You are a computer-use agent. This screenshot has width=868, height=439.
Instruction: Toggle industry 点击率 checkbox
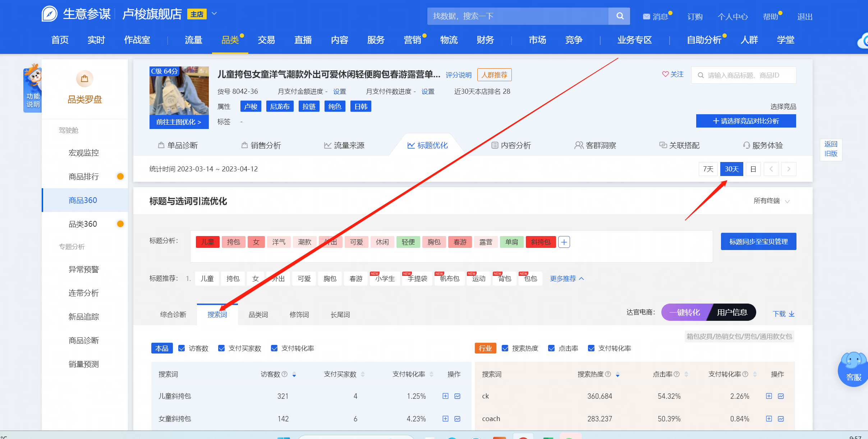point(551,348)
